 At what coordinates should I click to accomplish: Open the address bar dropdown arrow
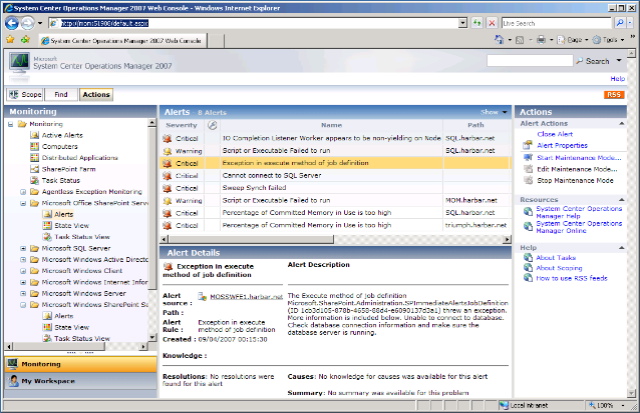tap(462, 23)
